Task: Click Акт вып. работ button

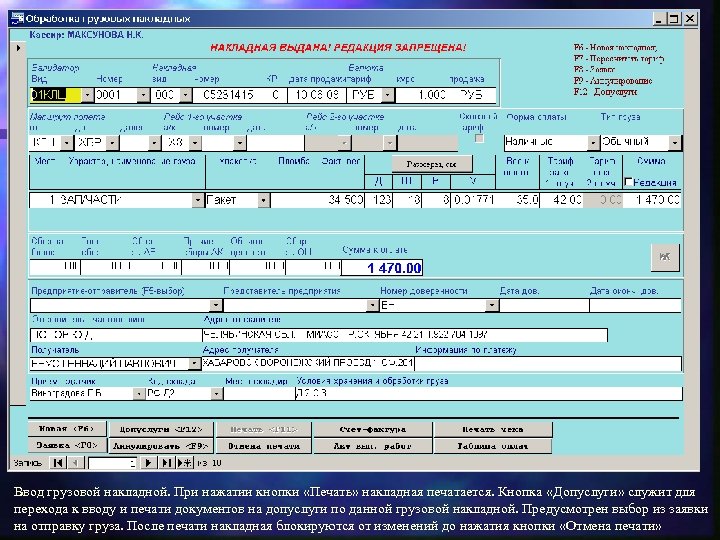Action: (372, 446)
